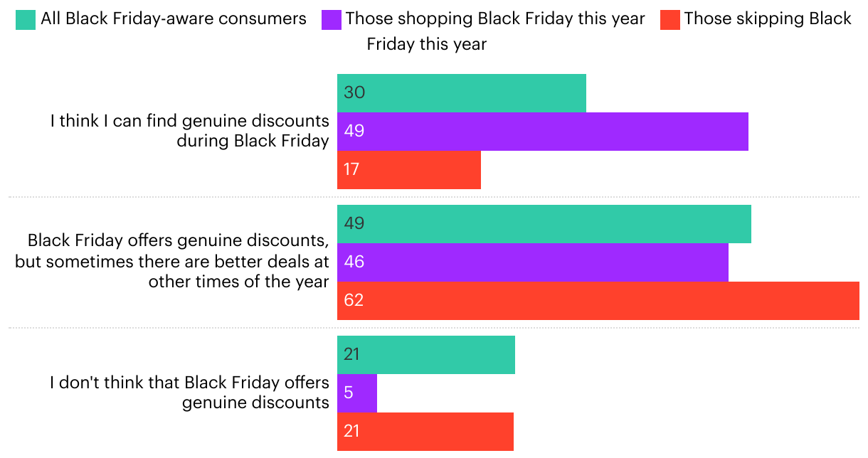Screen dimensions: 868x458
Task: Click the teal legend swatch
Action: point(25,19)
